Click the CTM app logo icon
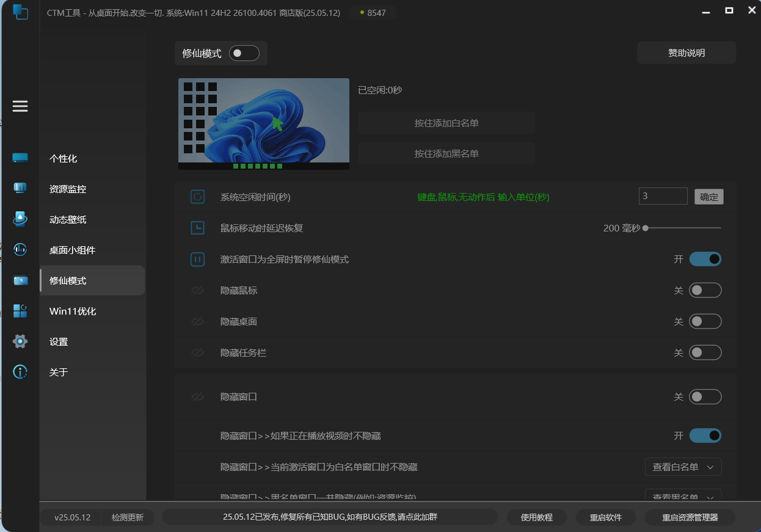 click(x=20, y=12)
